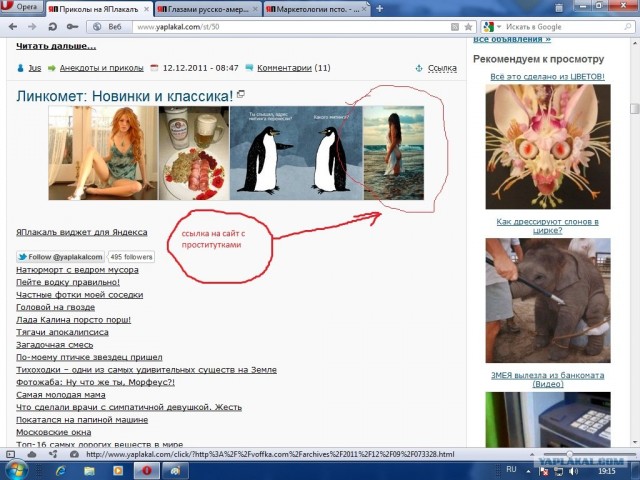Viewport: 640px width, 480px height.
Task: Switch to Приколы на ЯПлакалъ tab
Action: tap(94, 9)
